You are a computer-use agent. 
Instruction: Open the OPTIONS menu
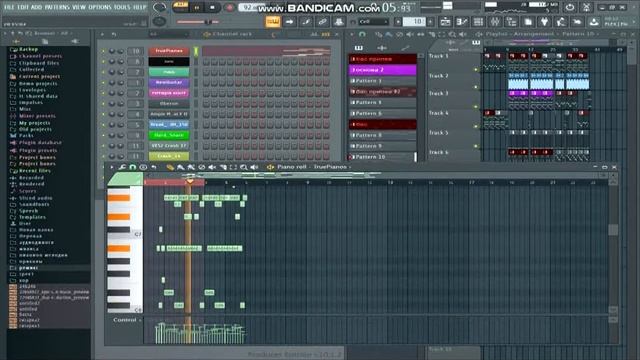100,7
